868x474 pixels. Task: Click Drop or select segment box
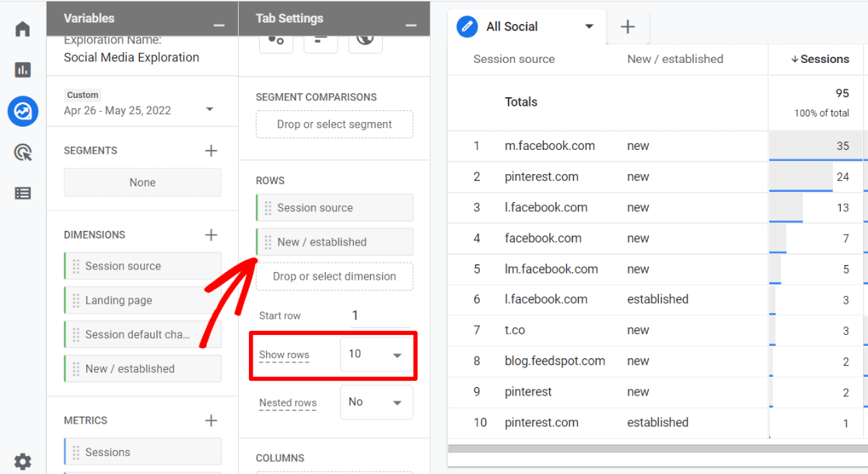[x=334, y=124]
